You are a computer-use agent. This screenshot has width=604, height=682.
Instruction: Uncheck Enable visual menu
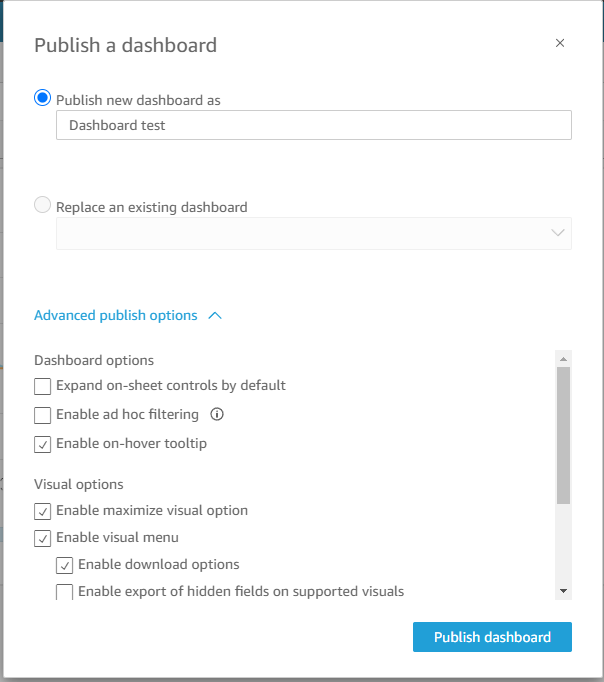[42, 538]
